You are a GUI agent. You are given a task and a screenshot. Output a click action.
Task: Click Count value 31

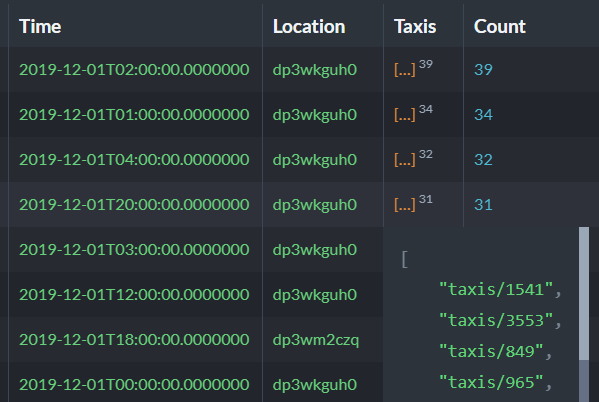483,204
